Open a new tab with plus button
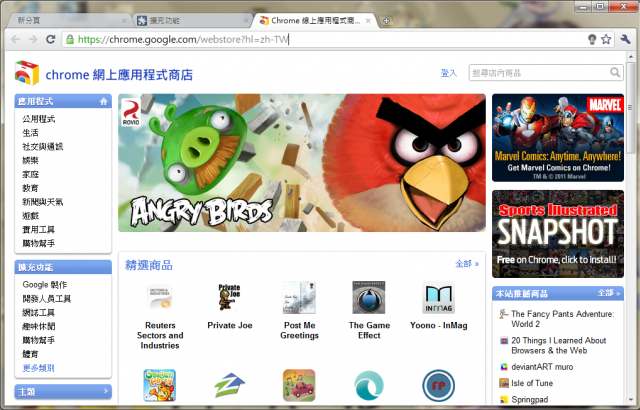 386,20
